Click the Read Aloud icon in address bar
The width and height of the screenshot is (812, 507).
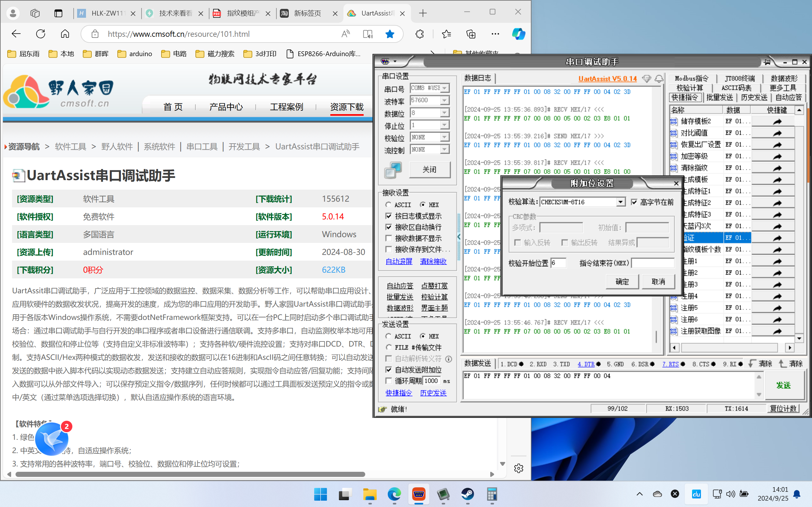[x=346, y=34]
